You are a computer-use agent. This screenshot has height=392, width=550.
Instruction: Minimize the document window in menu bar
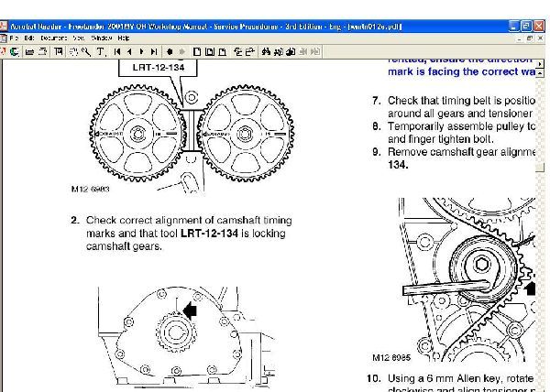coord(520,38)
